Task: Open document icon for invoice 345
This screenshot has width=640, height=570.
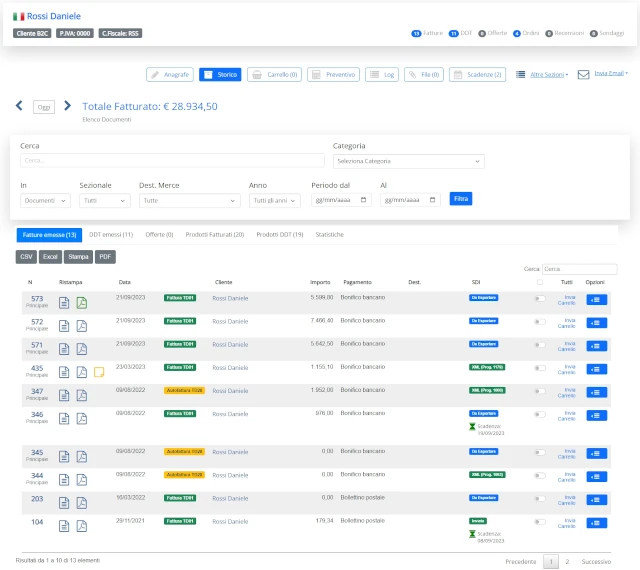Action: coord(64,457)
